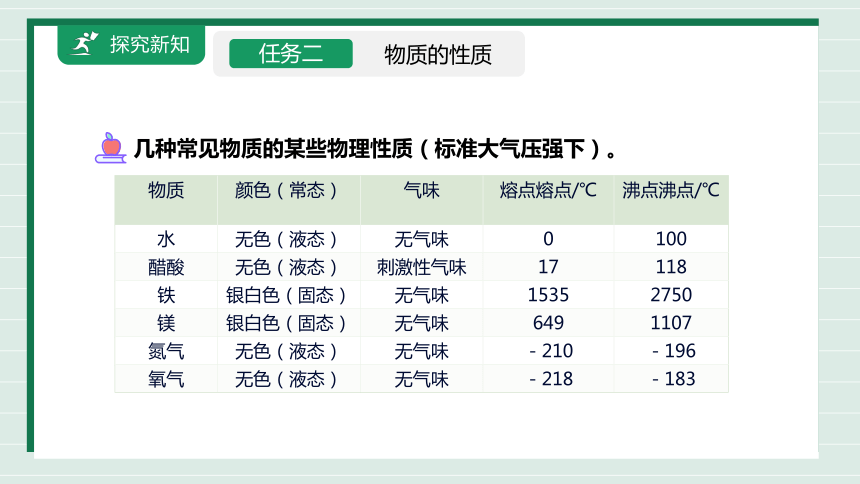
Task: Select the 水 cell in the table
Action: click(166, 239)
